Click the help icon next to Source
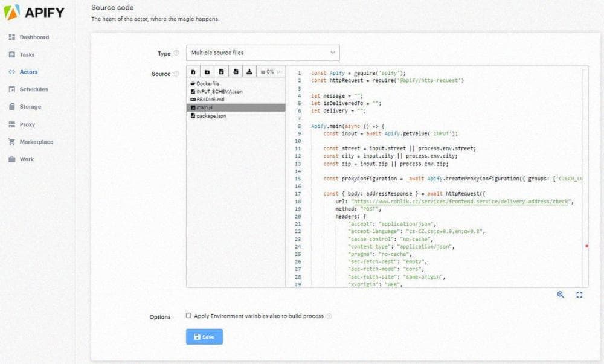The image size is (604, 364). click(176, 74)
